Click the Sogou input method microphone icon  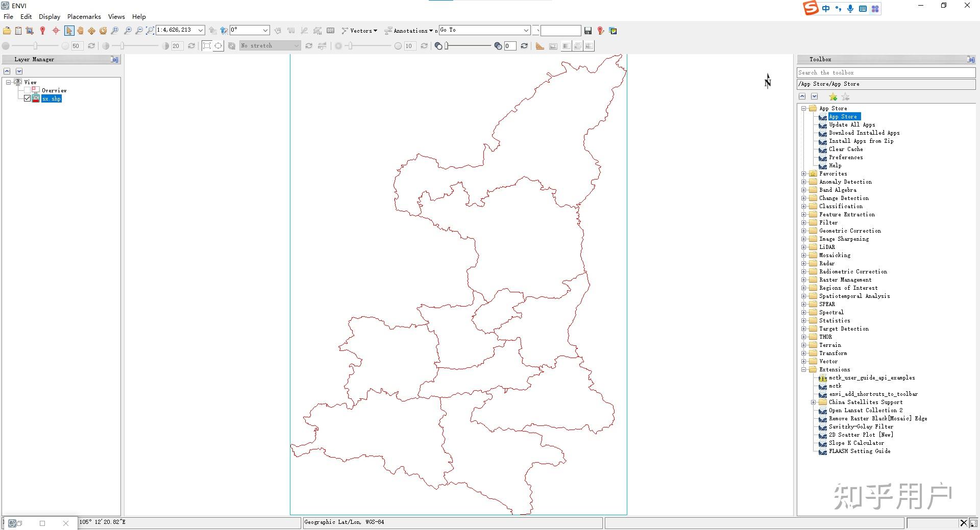(850, 9)
